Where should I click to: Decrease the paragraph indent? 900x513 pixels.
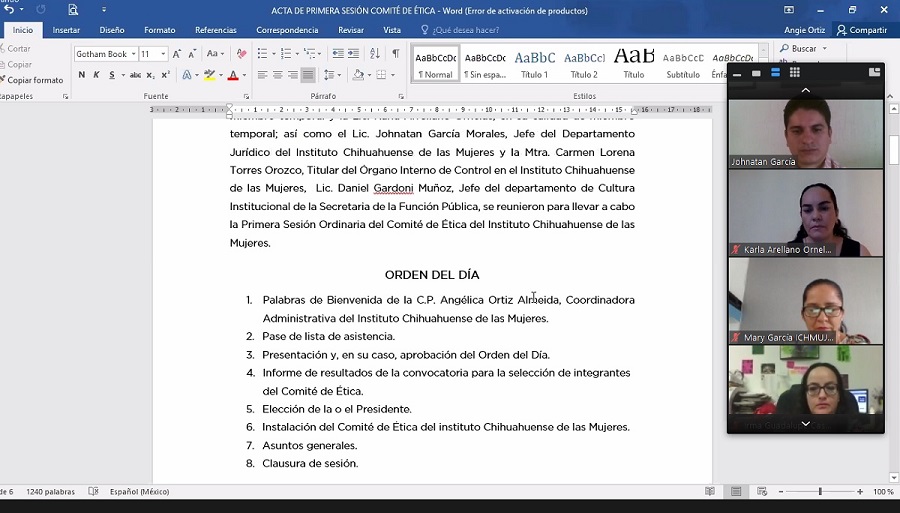338,54
